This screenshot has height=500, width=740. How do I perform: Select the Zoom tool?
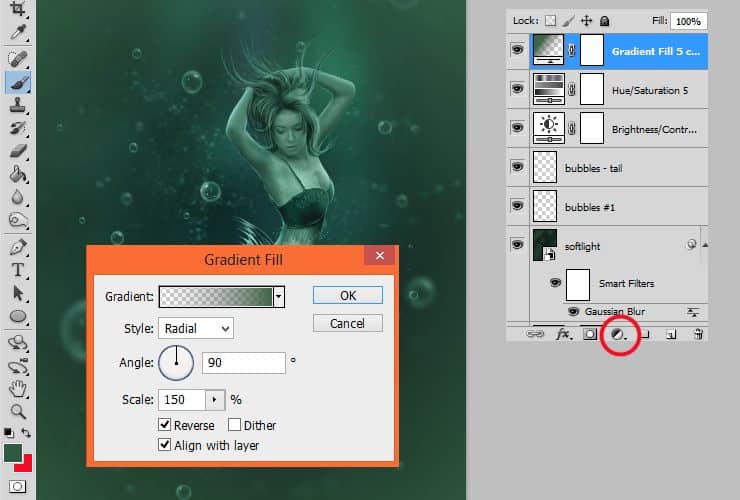pyautogui.click(x=17, y=410)
